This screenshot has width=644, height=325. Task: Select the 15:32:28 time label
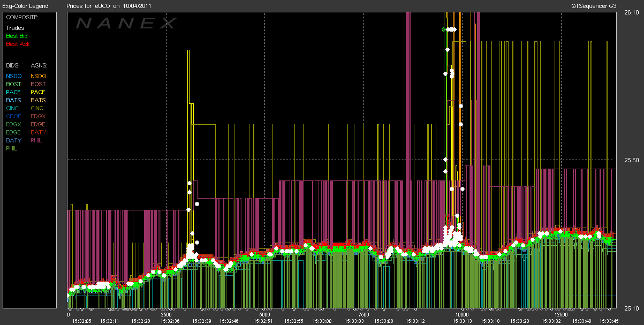pos(141,321)
